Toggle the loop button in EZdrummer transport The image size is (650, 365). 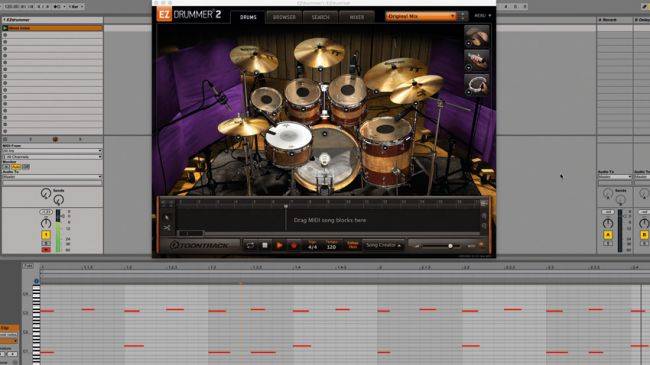[x=250, y=246]
